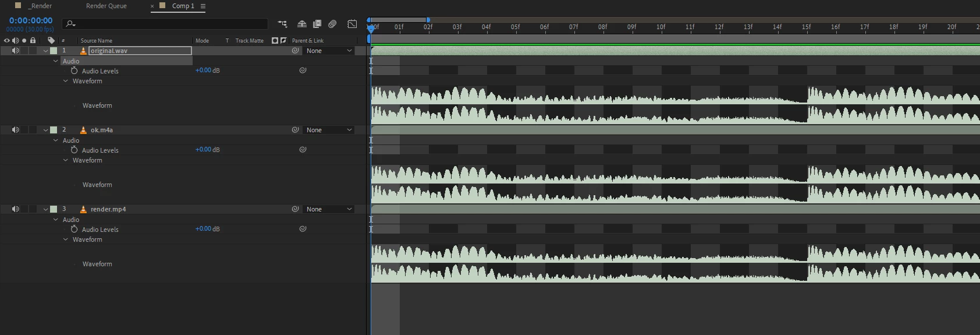Image resolution: width=980 pixels, height=335 pixels.
Task: Collapse Audio group under ok.m4a
Action: tap(56, 140)
